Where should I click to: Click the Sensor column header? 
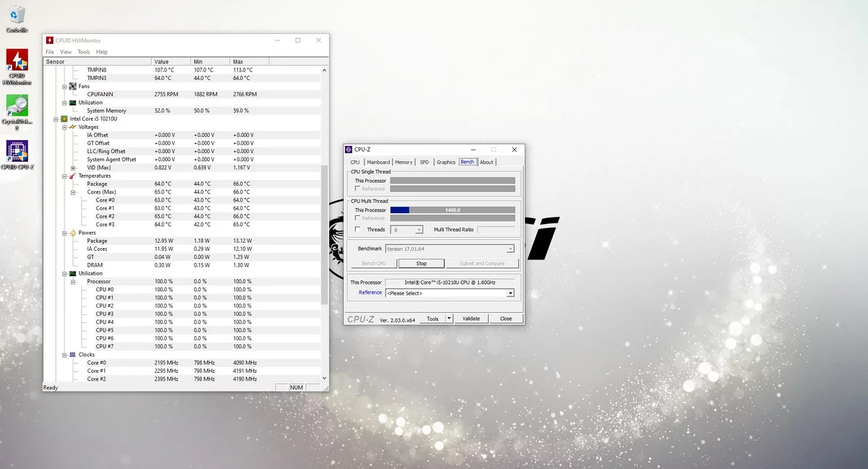tap(97, 61)
